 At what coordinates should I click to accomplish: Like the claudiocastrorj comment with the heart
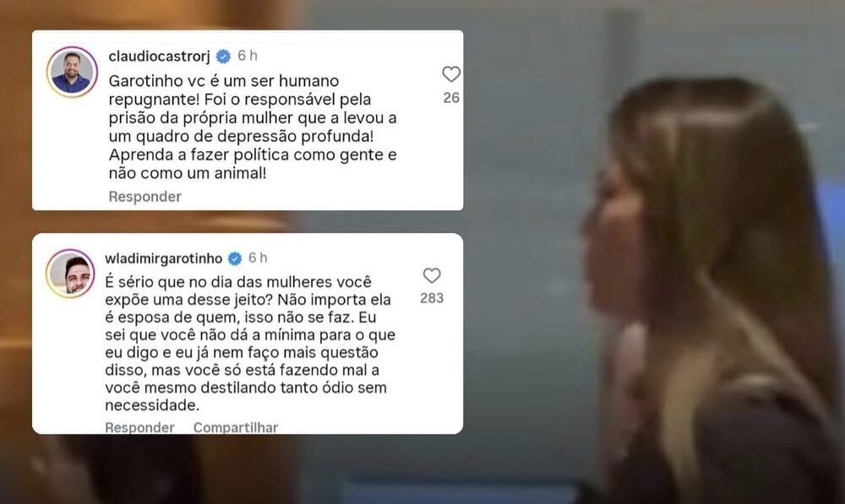451,73
